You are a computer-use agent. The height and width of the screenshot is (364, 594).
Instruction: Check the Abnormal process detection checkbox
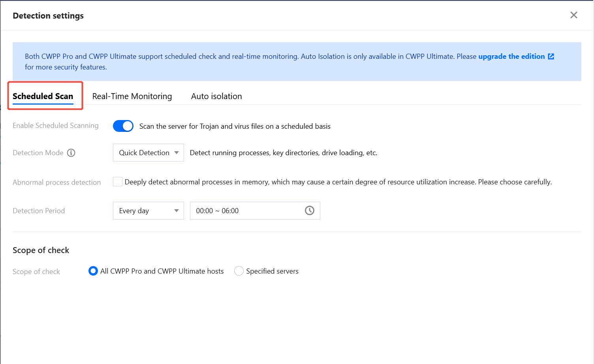(118, 182)
